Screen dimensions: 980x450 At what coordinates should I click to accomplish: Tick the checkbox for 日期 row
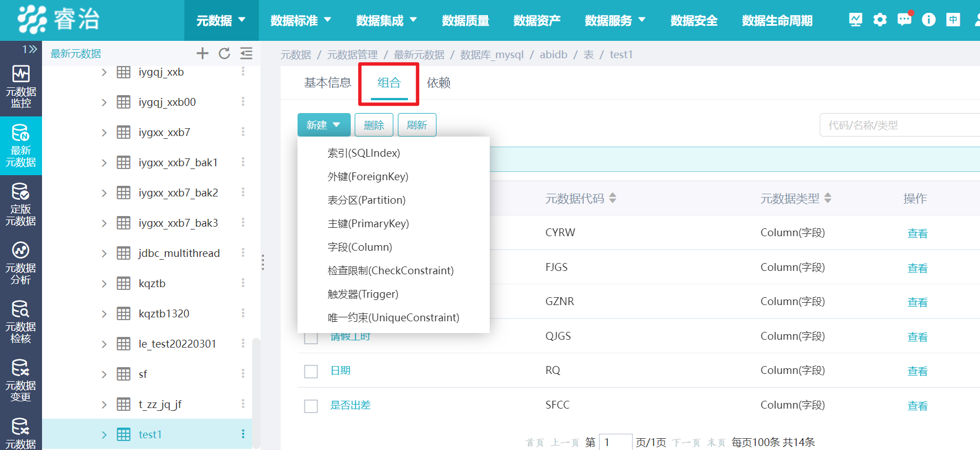click(x=311, y=371)
